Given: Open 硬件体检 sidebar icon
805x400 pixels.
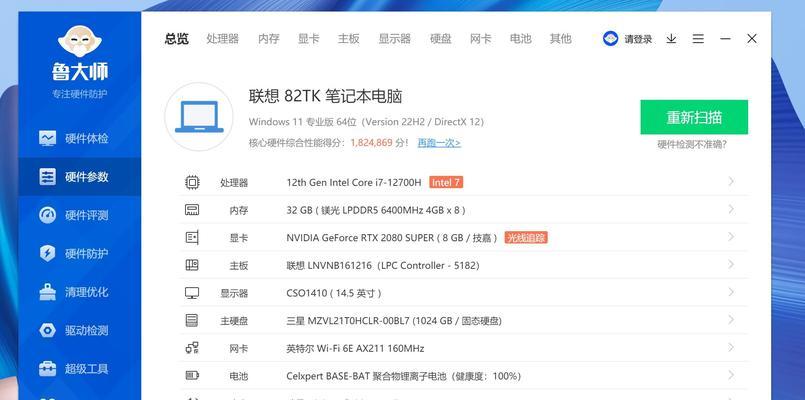Looking at the screenshot, I should (47, 138).
